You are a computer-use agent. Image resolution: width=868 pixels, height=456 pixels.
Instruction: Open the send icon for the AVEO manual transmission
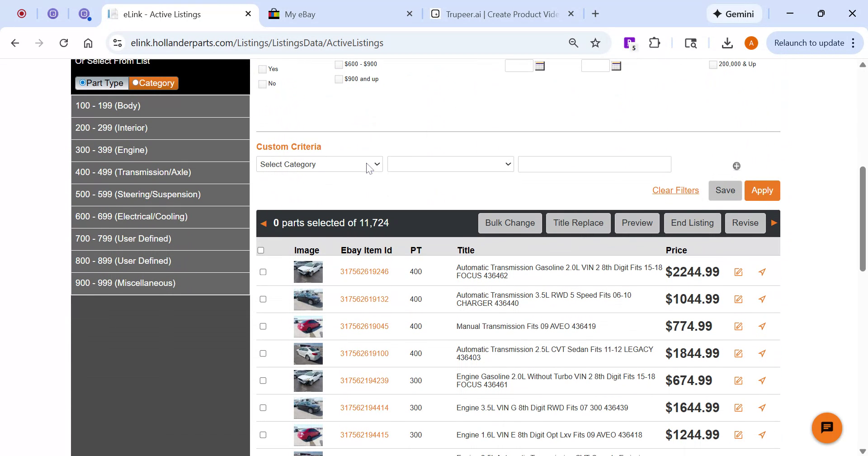(762, 326)
